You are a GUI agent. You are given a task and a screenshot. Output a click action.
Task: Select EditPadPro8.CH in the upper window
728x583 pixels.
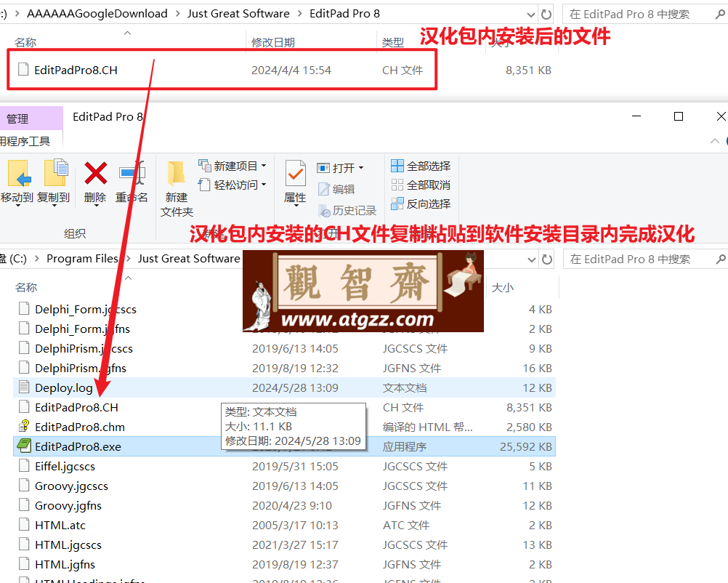76,70
